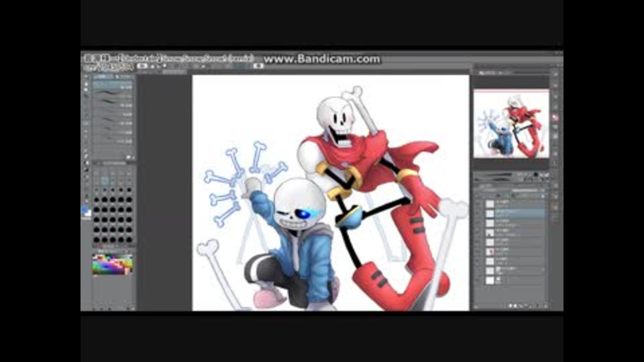Click the top icon in right-side icon strip
The height and width of the screenshot is (362, 644).
[555, 74]
